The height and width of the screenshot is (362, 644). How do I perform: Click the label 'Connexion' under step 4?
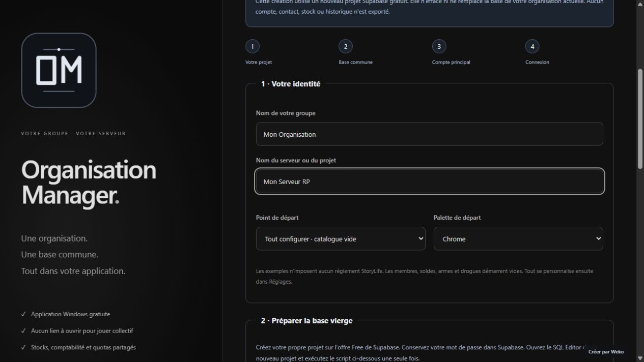pyautogui.click(x=537, y=62)
